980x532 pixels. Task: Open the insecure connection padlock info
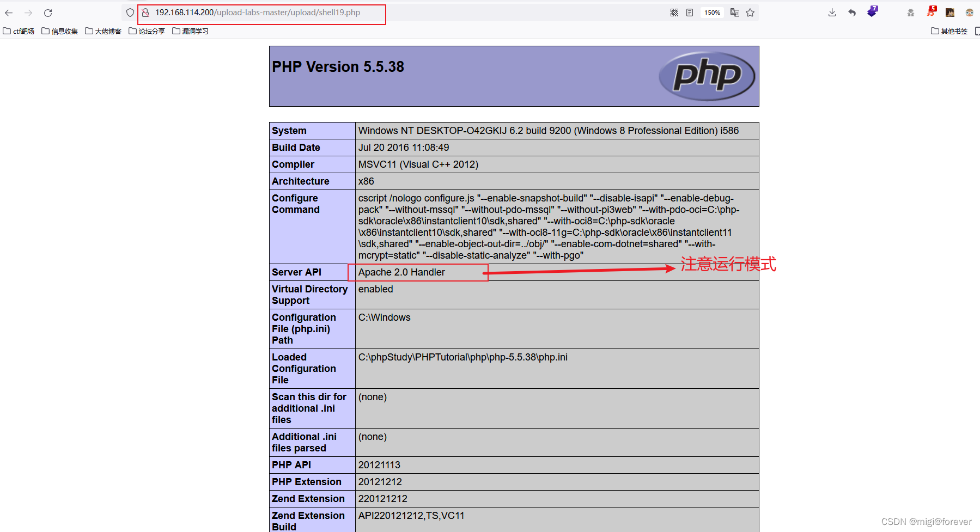point(145,13)
